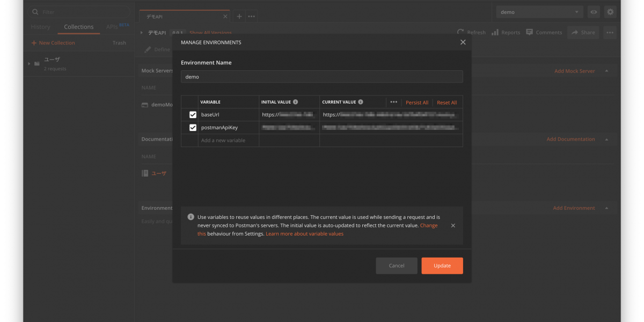Uncheck the baseUrl variable checkbox

click(193, 115)
